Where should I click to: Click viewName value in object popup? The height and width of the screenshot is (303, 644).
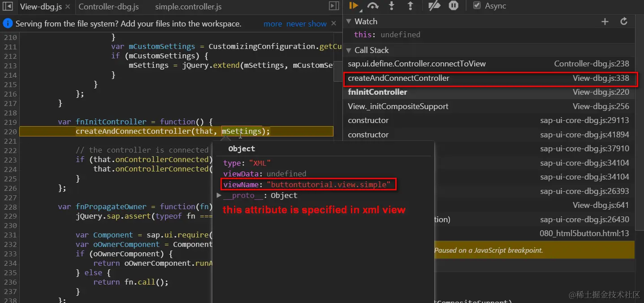[328, 184]
